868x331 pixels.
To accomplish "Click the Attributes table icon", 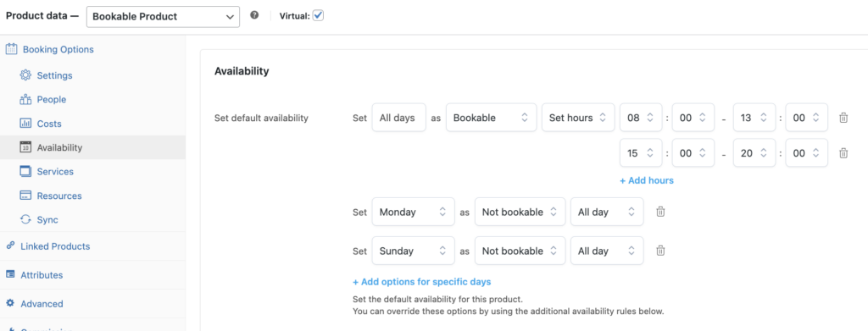I will pos(10,274).
